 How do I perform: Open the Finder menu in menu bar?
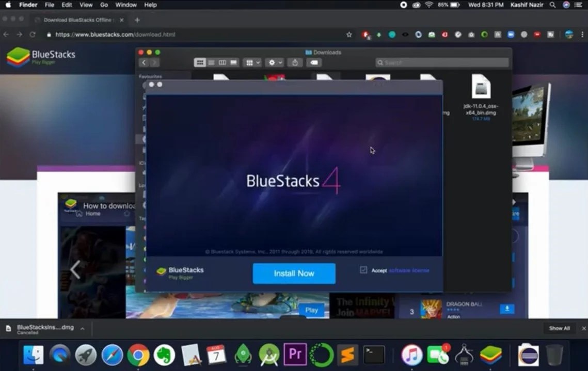click(x=28, y=5)
